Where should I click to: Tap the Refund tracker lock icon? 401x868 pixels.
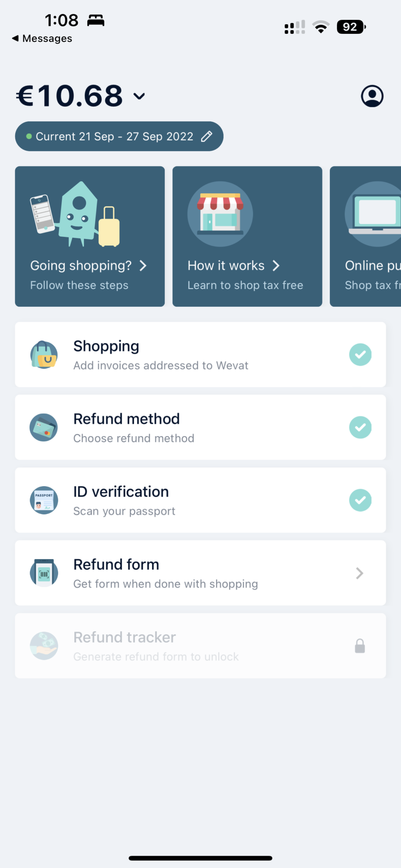360,646
